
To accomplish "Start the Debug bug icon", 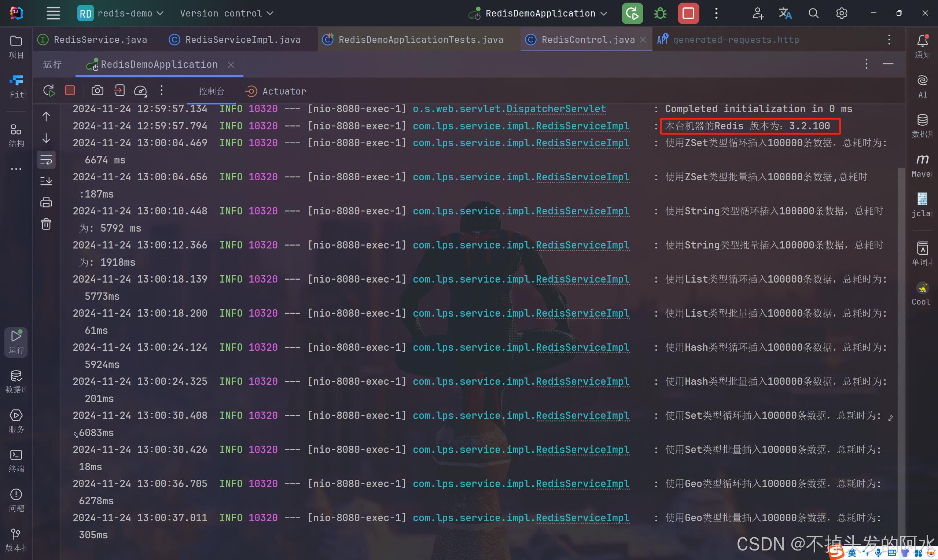I will [x=660, y=14].
